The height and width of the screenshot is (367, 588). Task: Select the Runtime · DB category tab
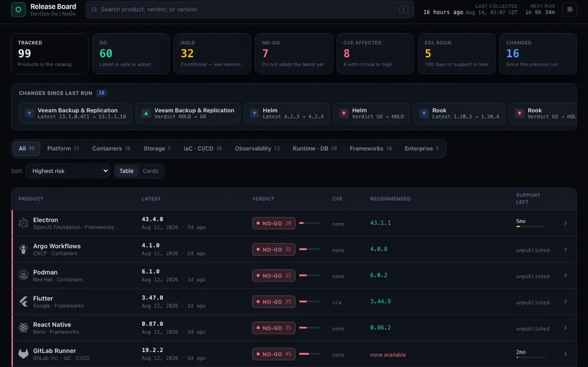(315, 149)
